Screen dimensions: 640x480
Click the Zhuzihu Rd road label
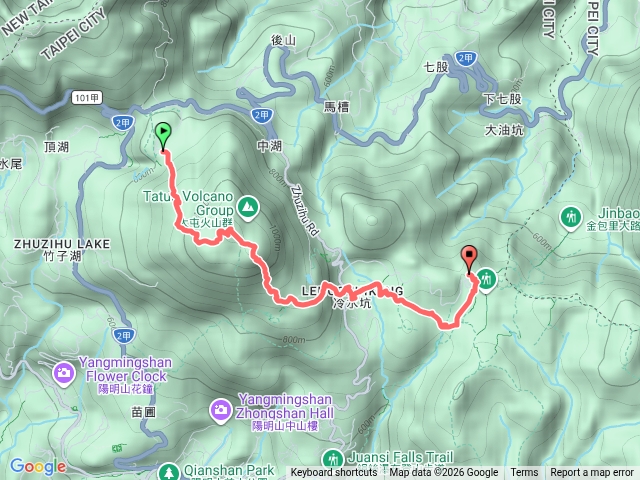pyautogui.click(x=304, y=211)
